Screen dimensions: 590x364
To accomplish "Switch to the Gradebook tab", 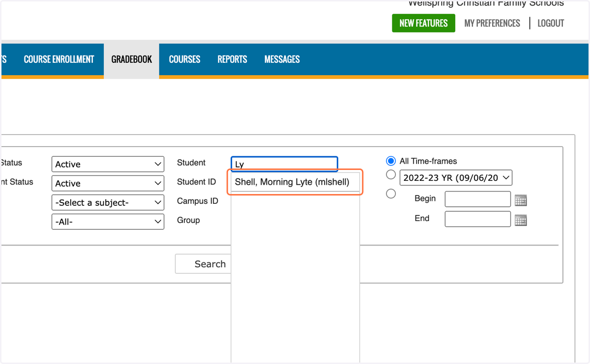I will 132,59.
